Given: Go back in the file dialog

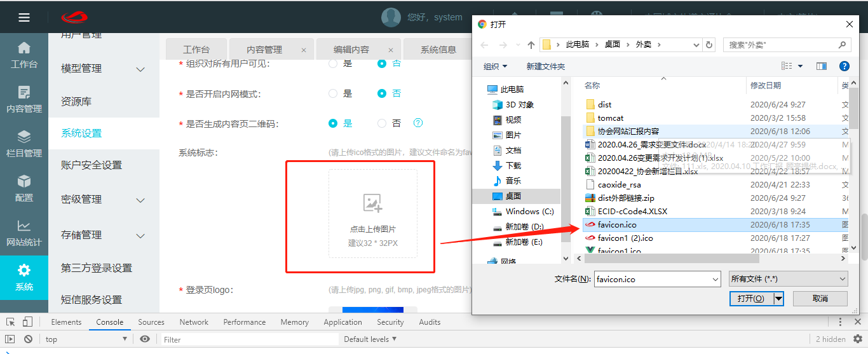Looking at the screenshot, I should click(485, 44).
